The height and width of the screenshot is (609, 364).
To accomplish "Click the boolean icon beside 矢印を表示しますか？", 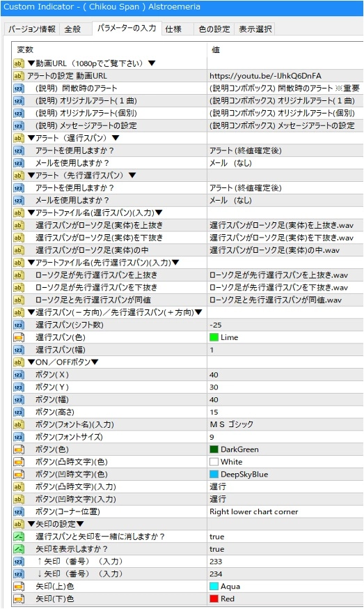I will point(19,549).
